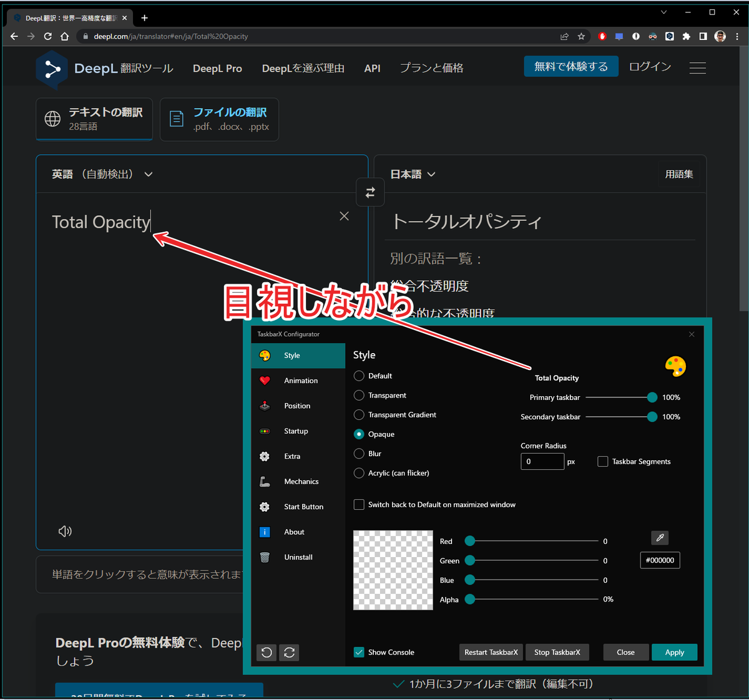Click the undo/reset arrow button in TaskbarX
Viewport: 749px width, 700px height.
(267, 653)
